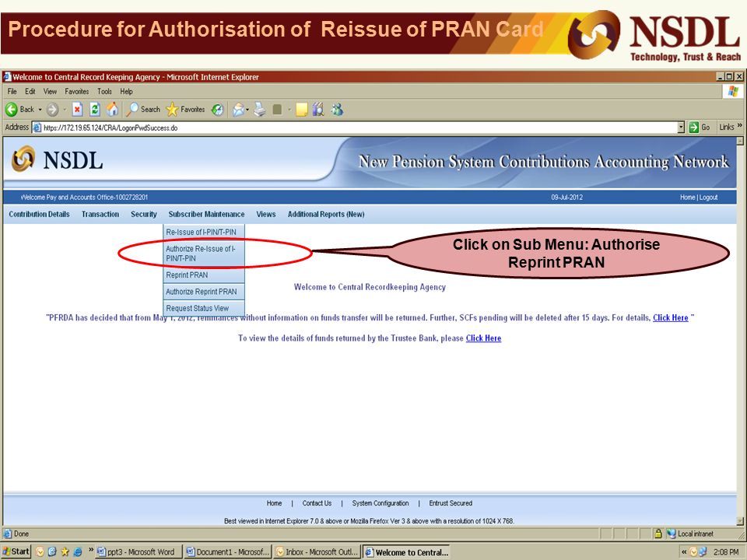Screen dimensions: 747x560
Task: Expand hidden system tray icons chevron
Action: click(x=684, y=552)
